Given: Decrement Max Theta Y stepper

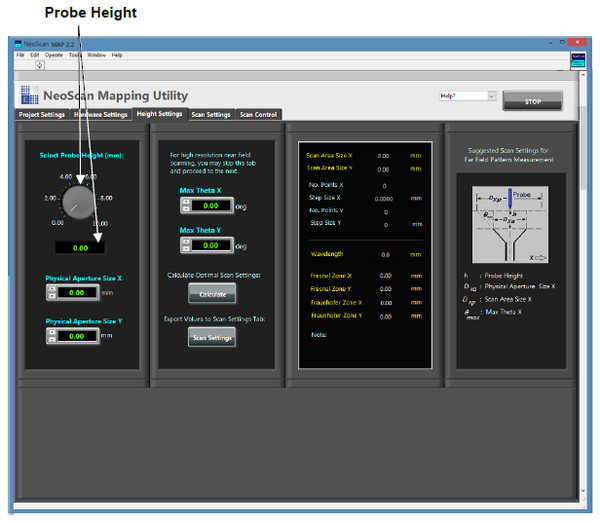Looking at the screenshot, I should click(186, 248).
